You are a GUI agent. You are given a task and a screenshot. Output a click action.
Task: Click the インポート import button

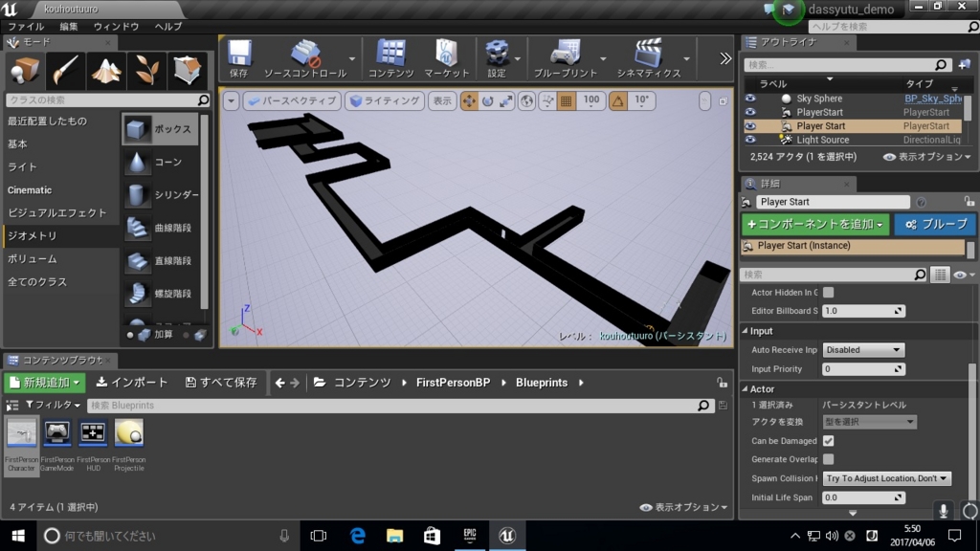pyautogui.click(x=132, y=383)
